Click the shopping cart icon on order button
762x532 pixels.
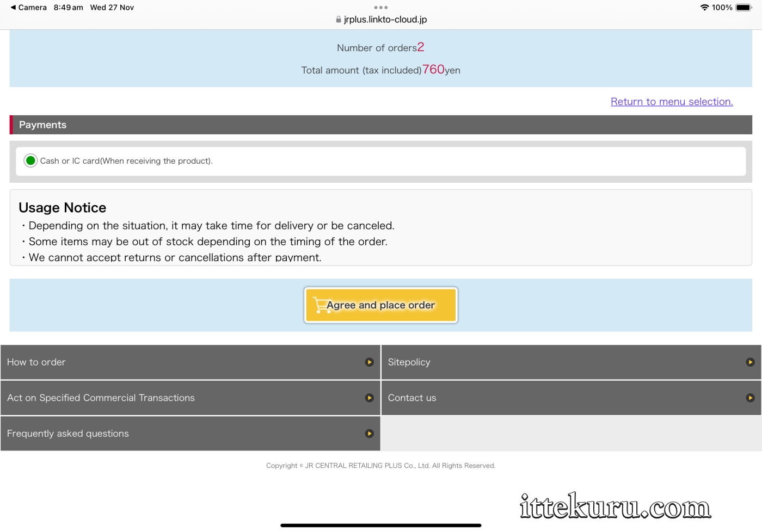319,305
